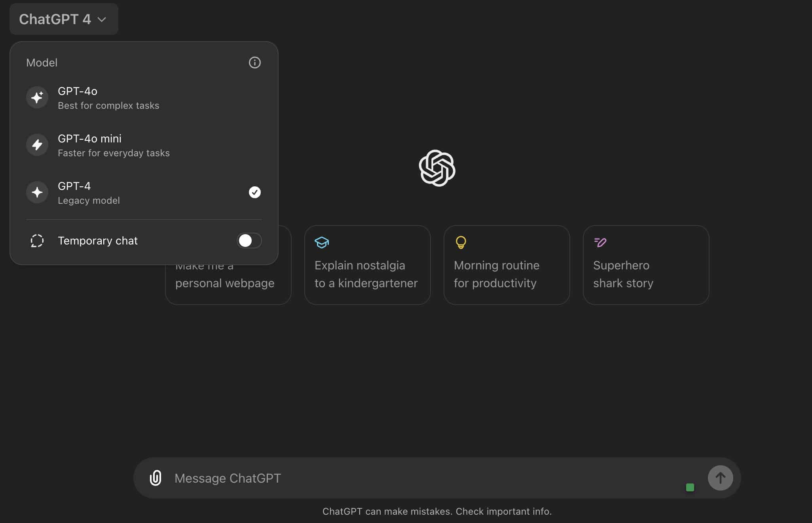Click the GPT-4 star icon
Viewport: 812px width, 523px height.
tap(37, 192)
